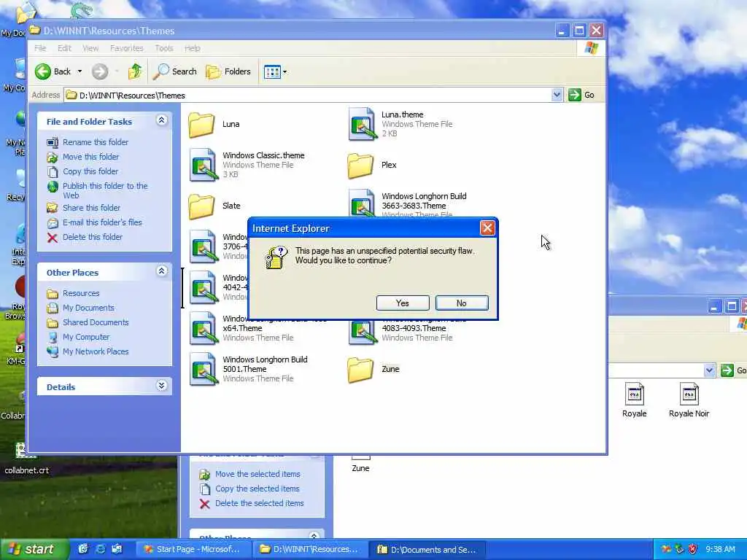
Task: Toggle the Folders pane button
Action: point(228,71)
